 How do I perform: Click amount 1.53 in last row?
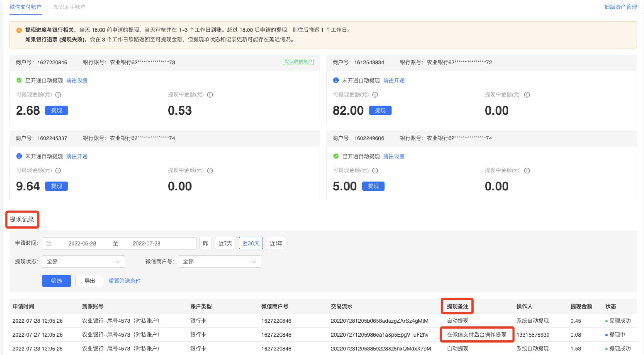click(x=576, y=349)
